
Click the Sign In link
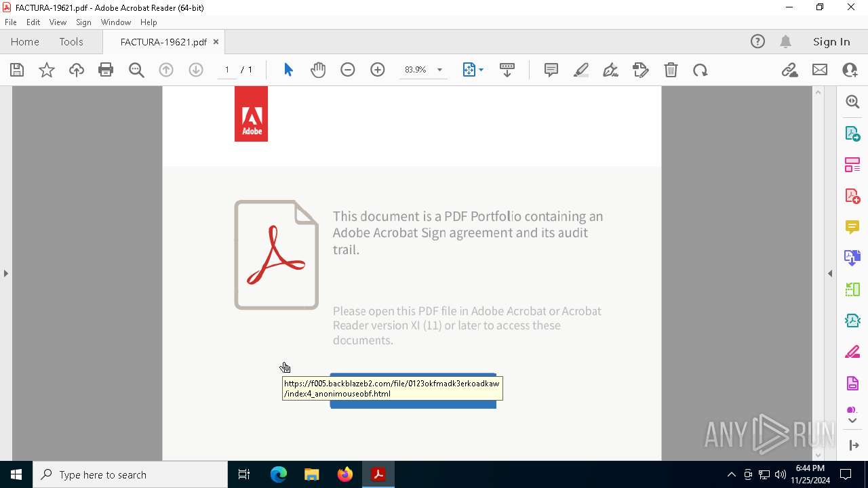coord(831,41)
